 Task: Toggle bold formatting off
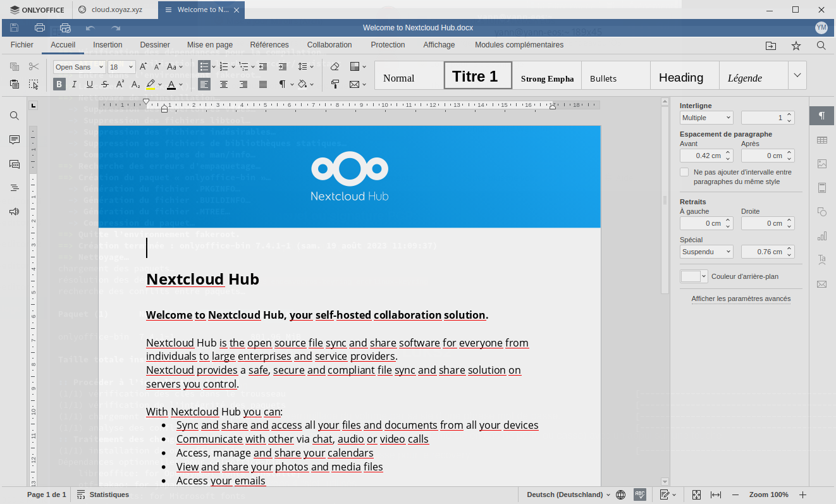[59, 84]
